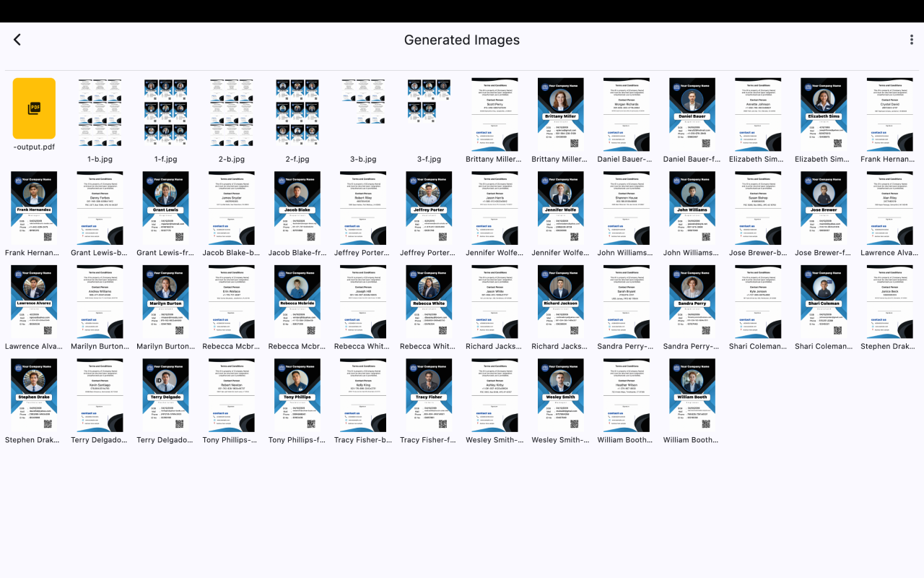924x578 pixels.
Task: Open John Williams back card with terms
Action: (x=627, y=208)
